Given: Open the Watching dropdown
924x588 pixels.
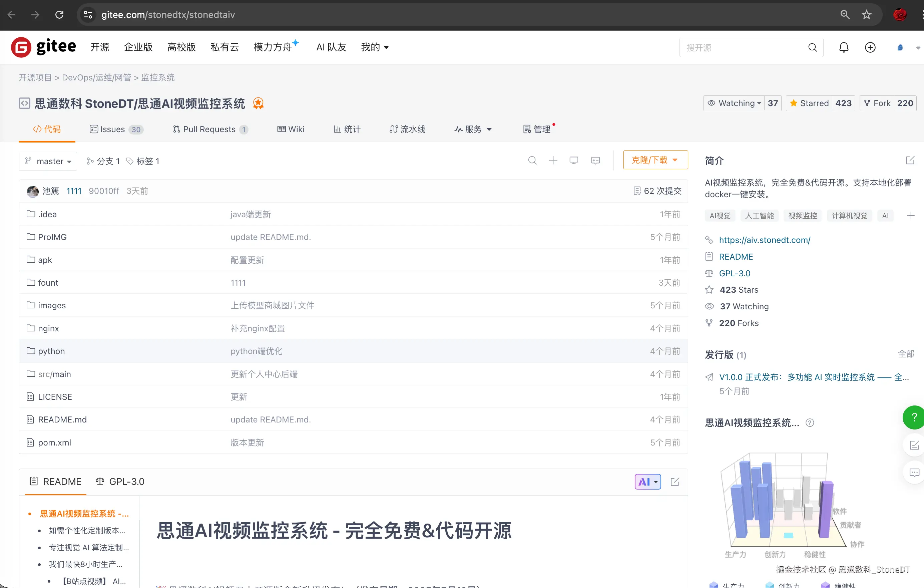Looking at the screenshot, I should click(735, 103).
